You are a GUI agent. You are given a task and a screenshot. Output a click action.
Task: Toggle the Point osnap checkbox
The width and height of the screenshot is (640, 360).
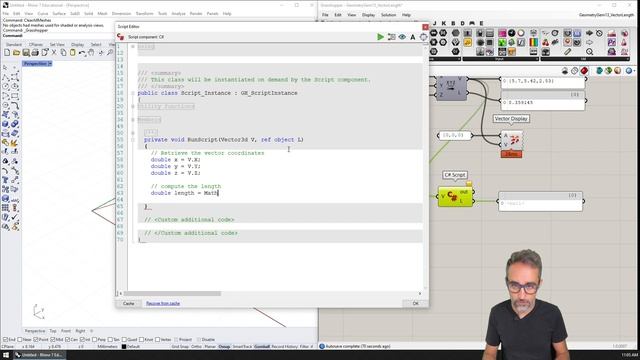(36, 340)
